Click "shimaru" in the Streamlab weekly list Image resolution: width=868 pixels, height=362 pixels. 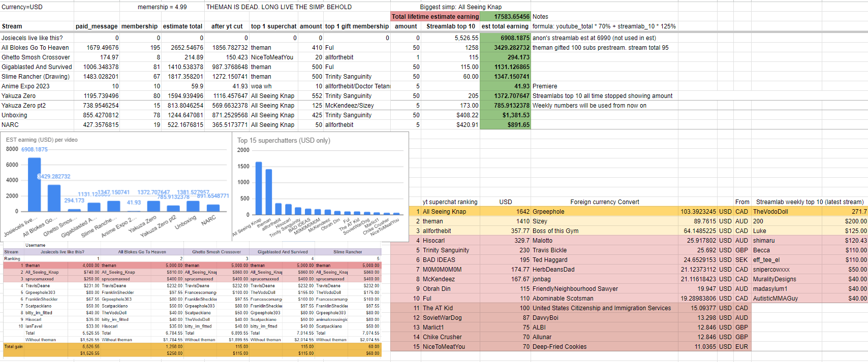pyautogui.click(x=764, y=241)
